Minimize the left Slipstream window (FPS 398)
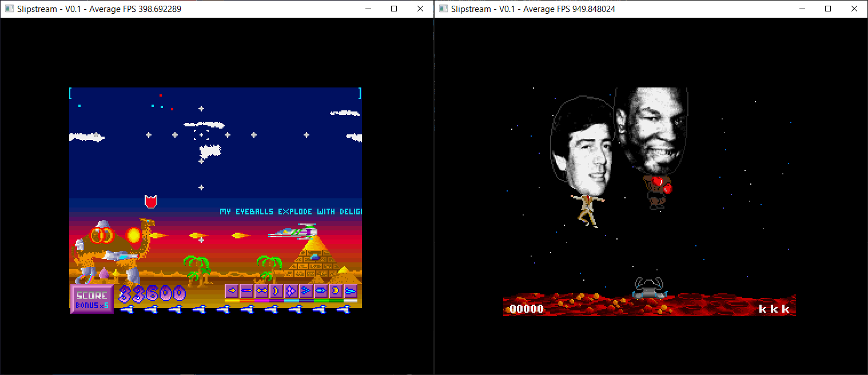The width and height of the screenshot is (868, 375). click(368, 9)
